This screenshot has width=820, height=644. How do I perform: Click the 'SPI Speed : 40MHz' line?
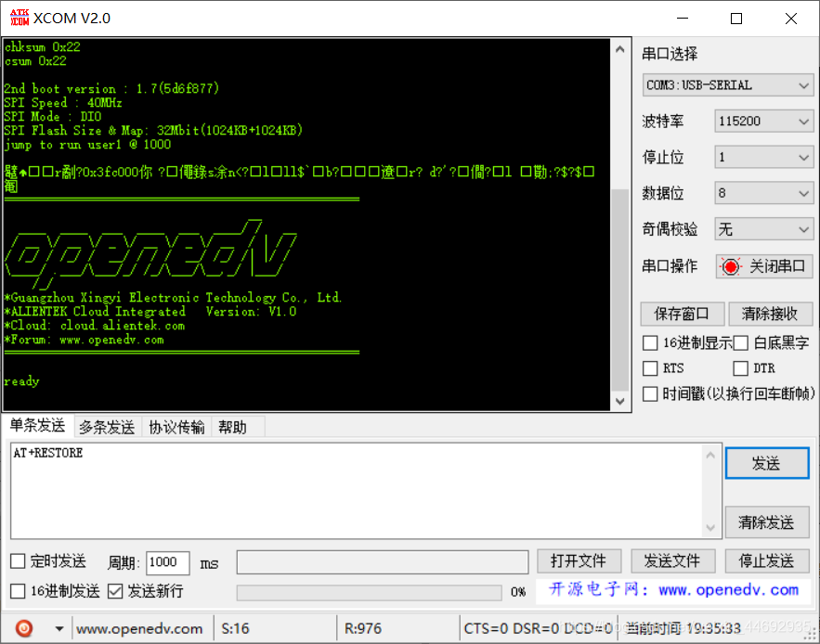pyautogui.click(x=63, y=102)
